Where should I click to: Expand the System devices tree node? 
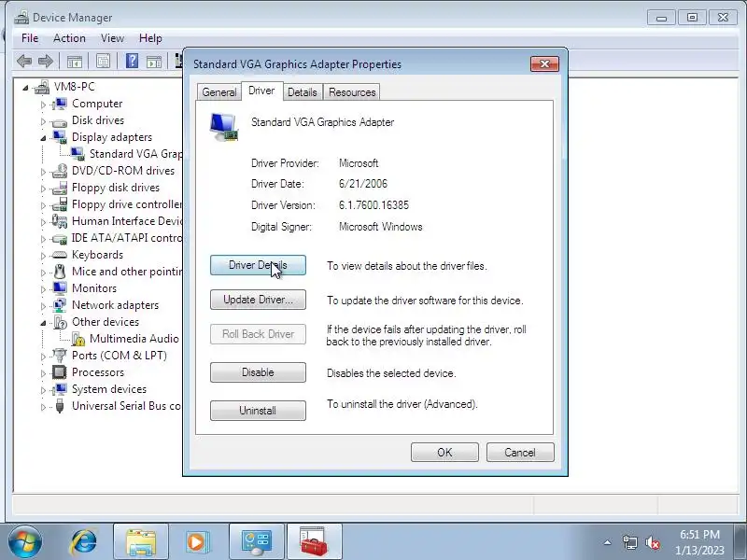[43, 390]
